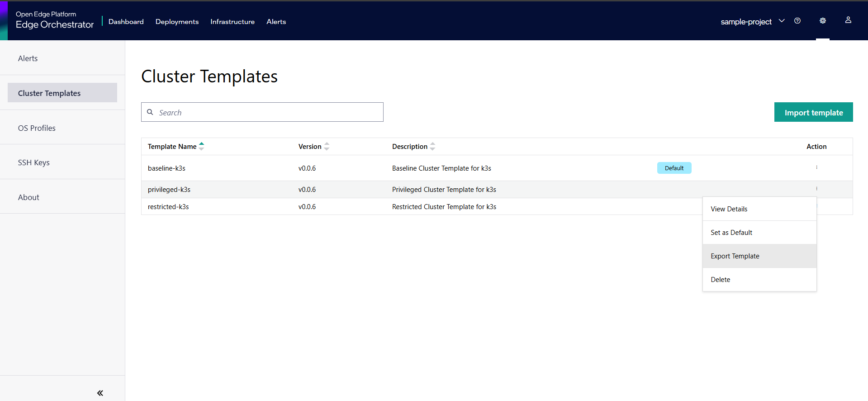Choose Set as Default menu option

[731, 233]
